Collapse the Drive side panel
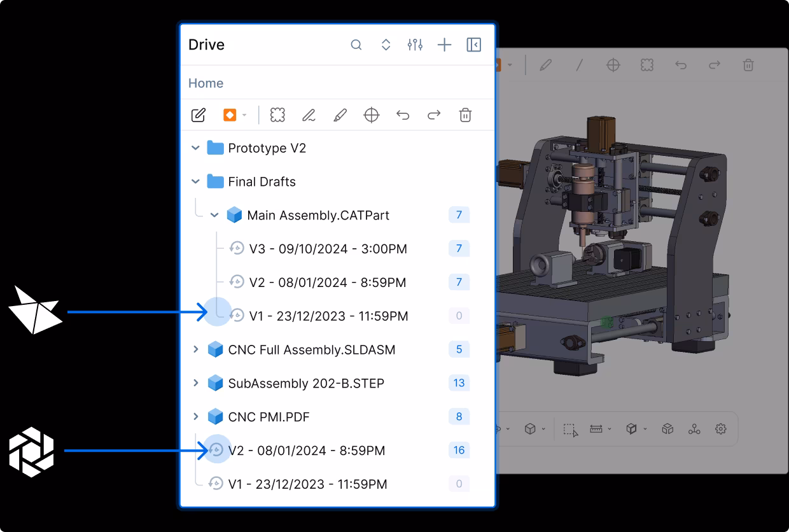Screen dimensions: 789x532 pos(474,45)
